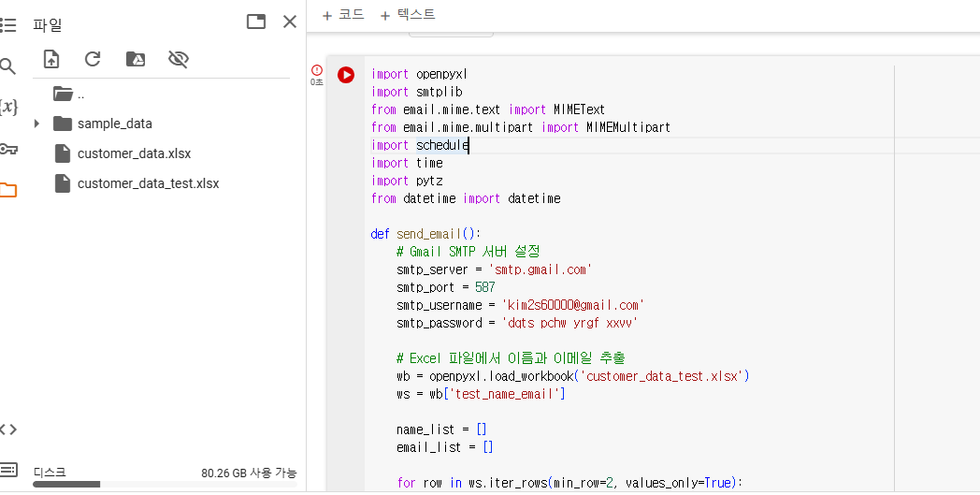Click the MIMEMultipart import line

(521, 127)
